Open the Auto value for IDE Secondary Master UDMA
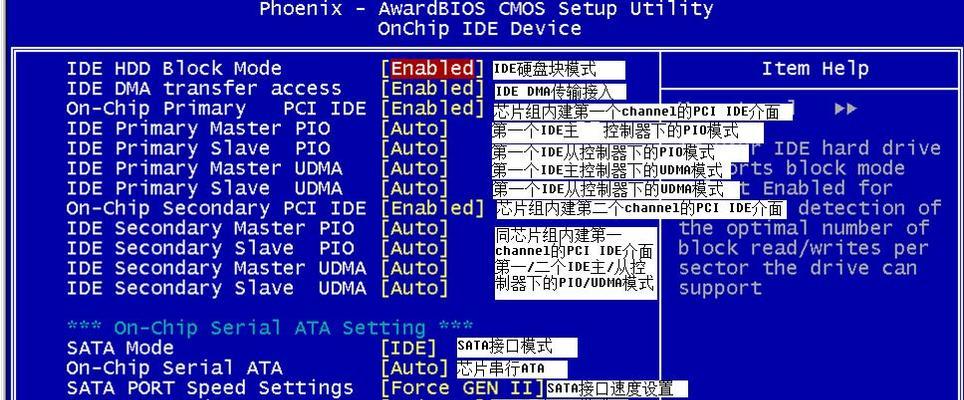964x400 pixels. click(415, 268)
